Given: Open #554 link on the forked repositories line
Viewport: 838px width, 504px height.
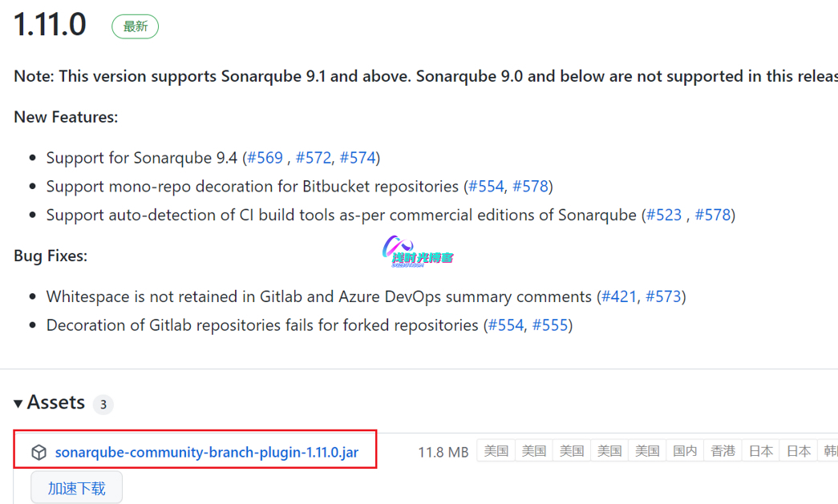Looking at the screenshot, I should [505, 325].
